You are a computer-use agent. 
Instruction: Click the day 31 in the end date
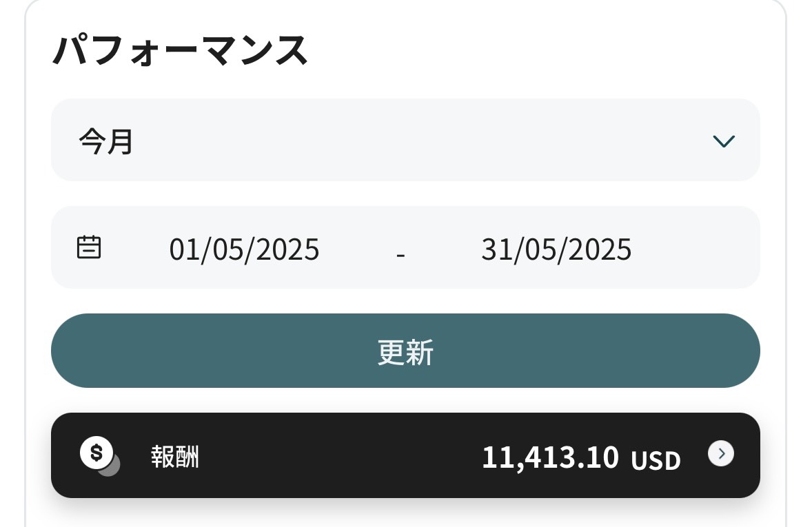click(494, 249)
